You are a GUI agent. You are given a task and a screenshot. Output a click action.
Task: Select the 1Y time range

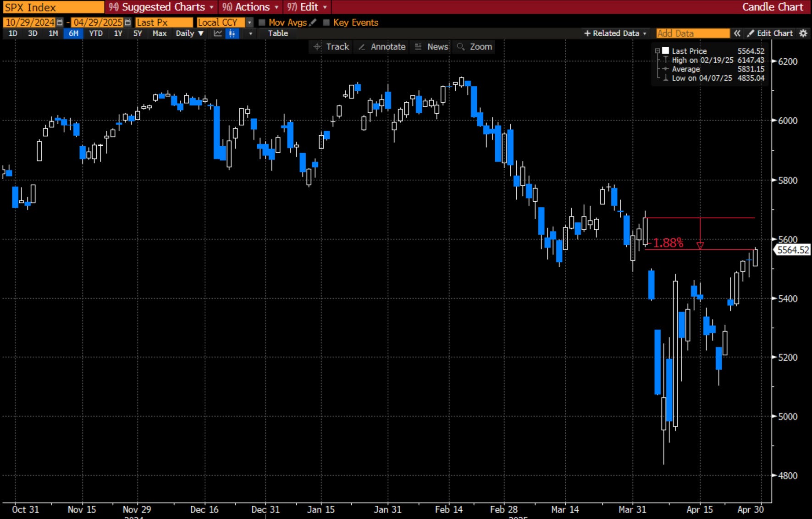[118, 33]
